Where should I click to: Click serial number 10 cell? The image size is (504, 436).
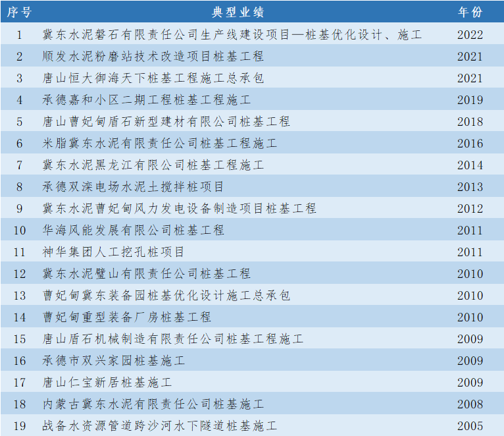[19, 231]
